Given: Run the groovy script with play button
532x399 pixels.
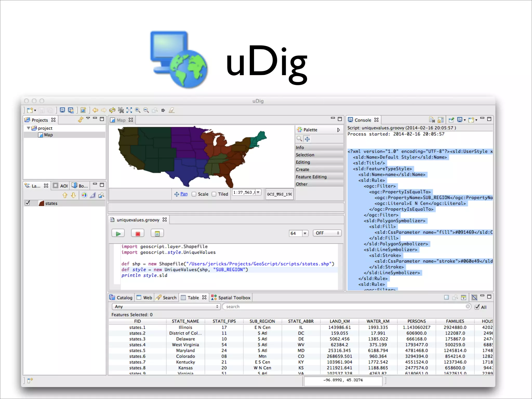Looking at the screenshot, I should (x=118, y=233).
